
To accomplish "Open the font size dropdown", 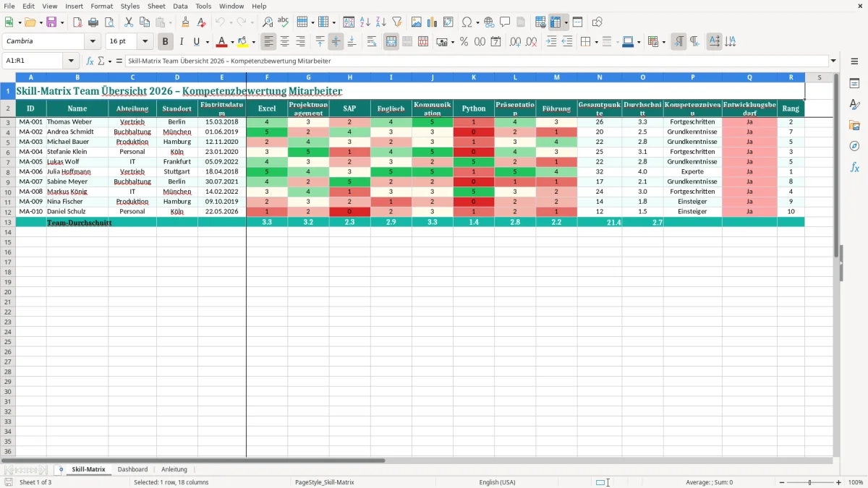I will point(145,42).
